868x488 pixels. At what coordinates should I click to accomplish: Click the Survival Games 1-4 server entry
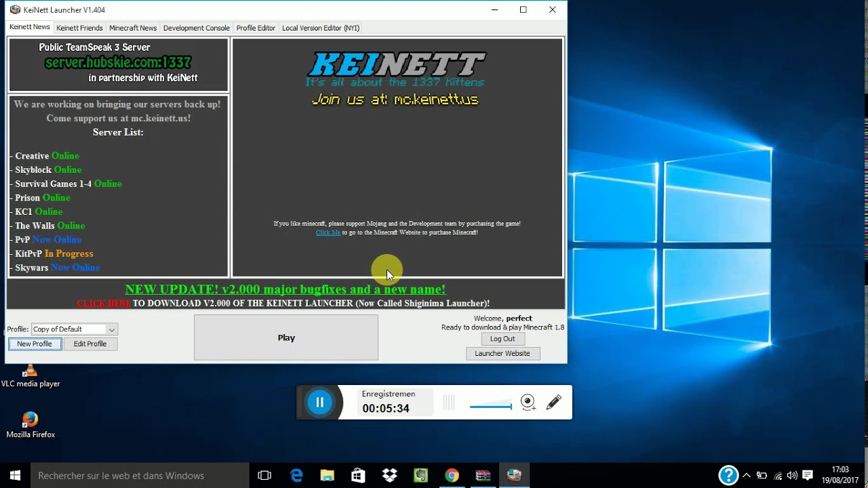[x=66, y=184]
